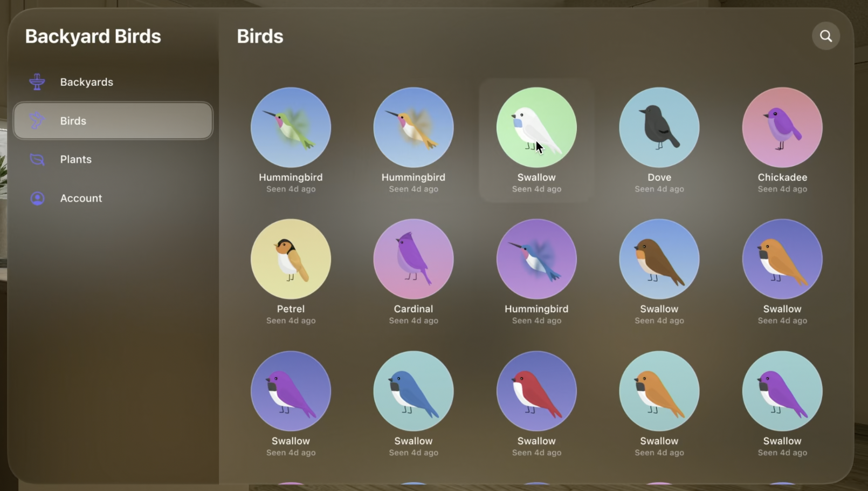868x491 pixels.
Task: Go to the Plants section
Action: pos(113,160)
